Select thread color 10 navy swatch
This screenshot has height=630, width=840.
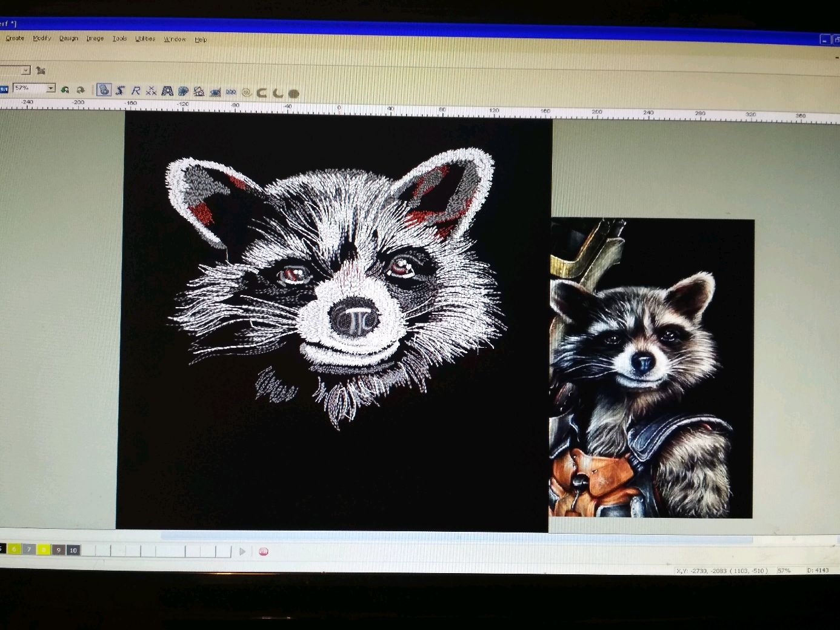coord(73,550)
